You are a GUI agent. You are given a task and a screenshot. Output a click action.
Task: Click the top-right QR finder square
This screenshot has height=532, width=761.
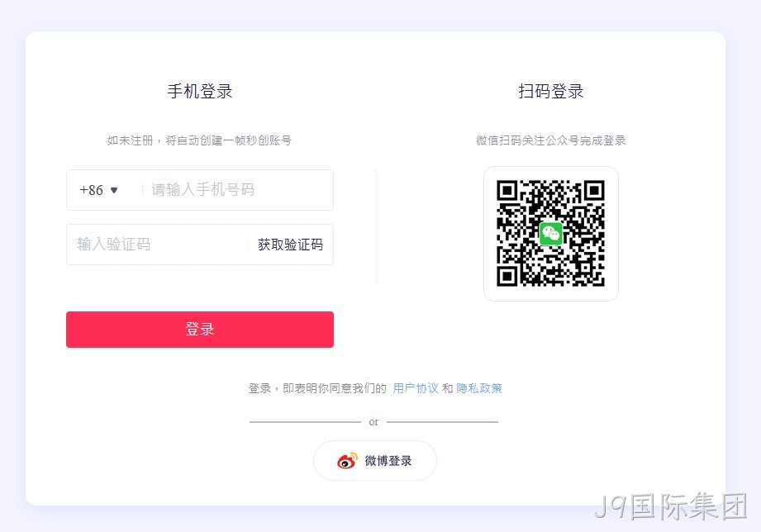tap(594, 192)
